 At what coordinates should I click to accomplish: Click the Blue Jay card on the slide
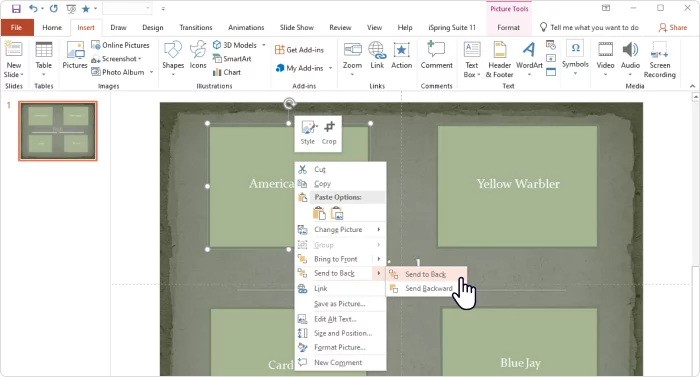(520, 342)
